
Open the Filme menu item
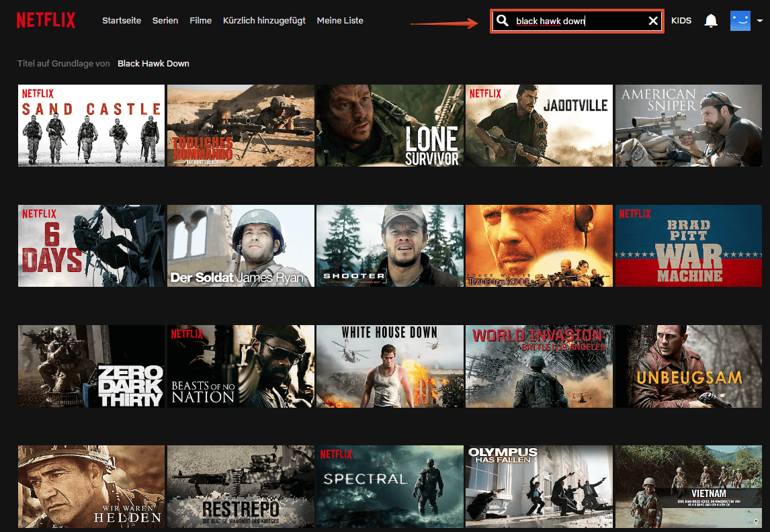point(200,21)
